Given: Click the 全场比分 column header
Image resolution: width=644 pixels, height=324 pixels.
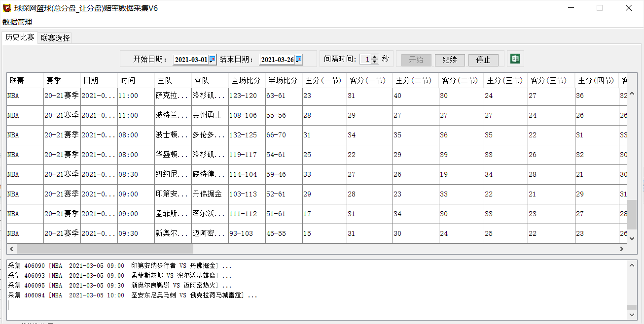Looking at the screenshot, I should click(246, 80).
